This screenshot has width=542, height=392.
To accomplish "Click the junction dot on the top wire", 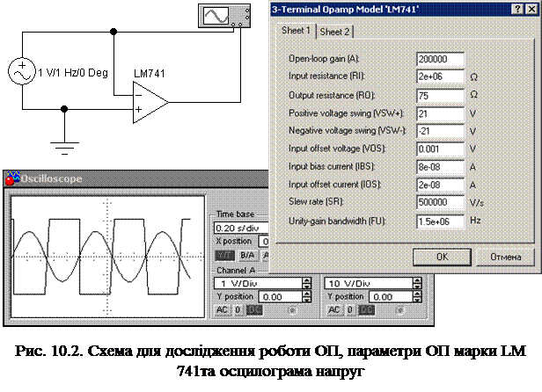I will click(114, 32).
